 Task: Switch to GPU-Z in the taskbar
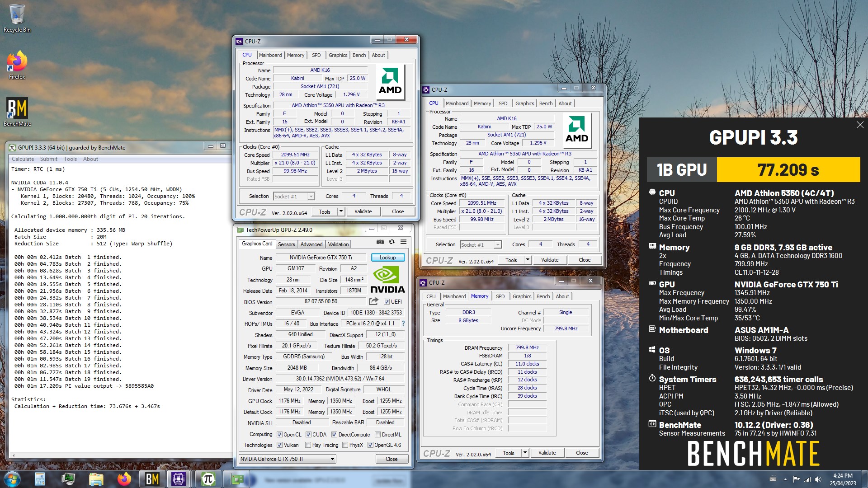[236, 479]
